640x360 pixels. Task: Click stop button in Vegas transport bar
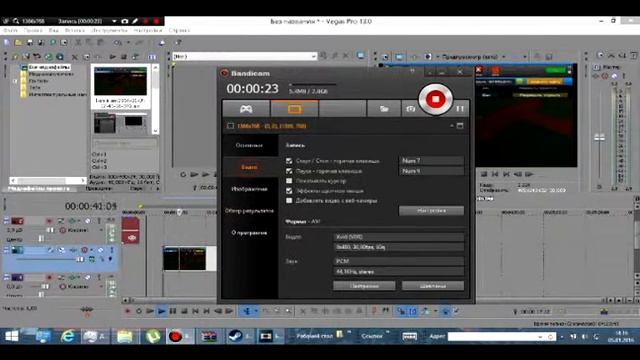184,311
